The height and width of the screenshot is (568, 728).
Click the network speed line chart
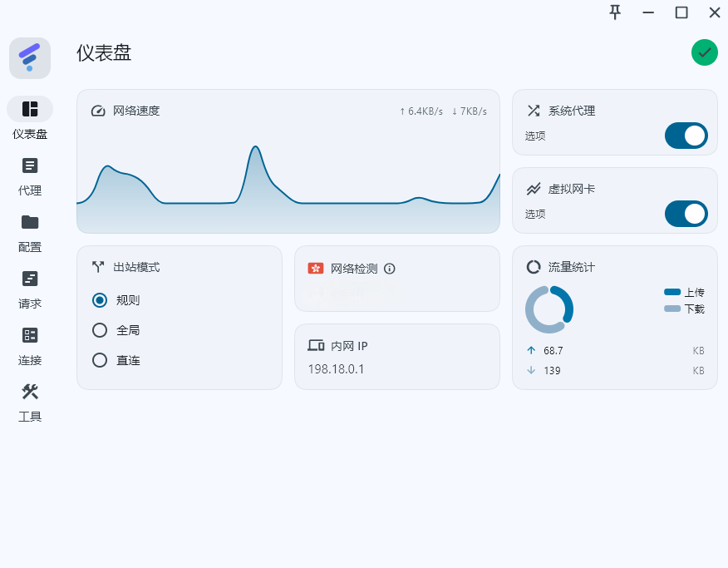(288, 188)
